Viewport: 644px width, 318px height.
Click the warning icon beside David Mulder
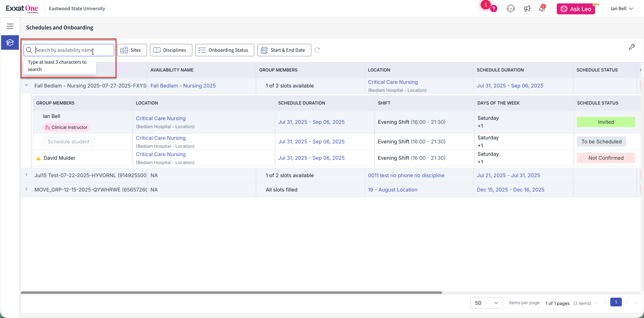click(x=38, y=158)
